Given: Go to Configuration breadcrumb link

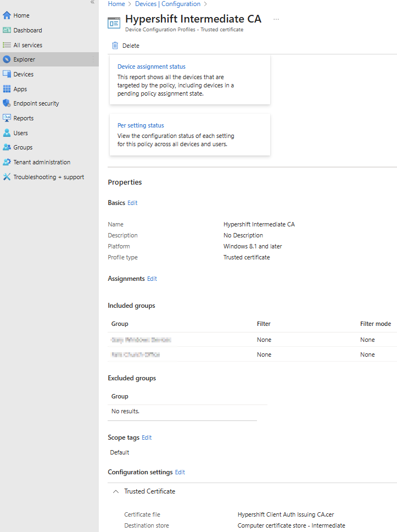Looking at the screenshot, I should 181,4.
